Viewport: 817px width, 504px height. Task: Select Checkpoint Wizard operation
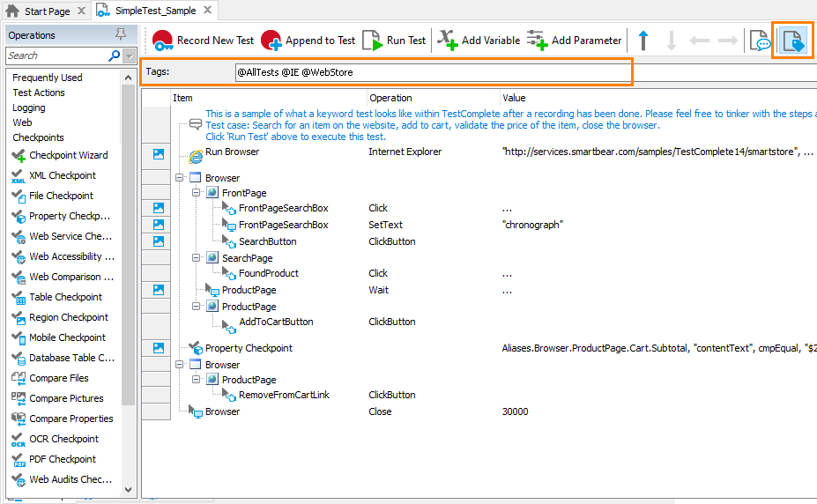pos(61,155)
